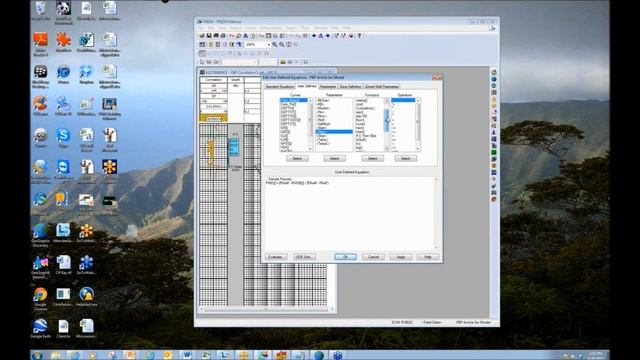640x360 pixels.
Task: Click the log window horizontal scrollbar
Action: tap(267, 309)
